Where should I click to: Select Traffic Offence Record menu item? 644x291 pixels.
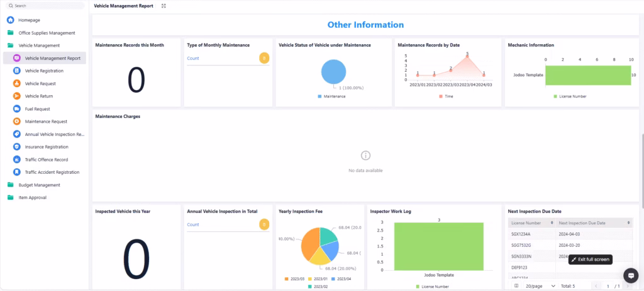pos(46,159)
